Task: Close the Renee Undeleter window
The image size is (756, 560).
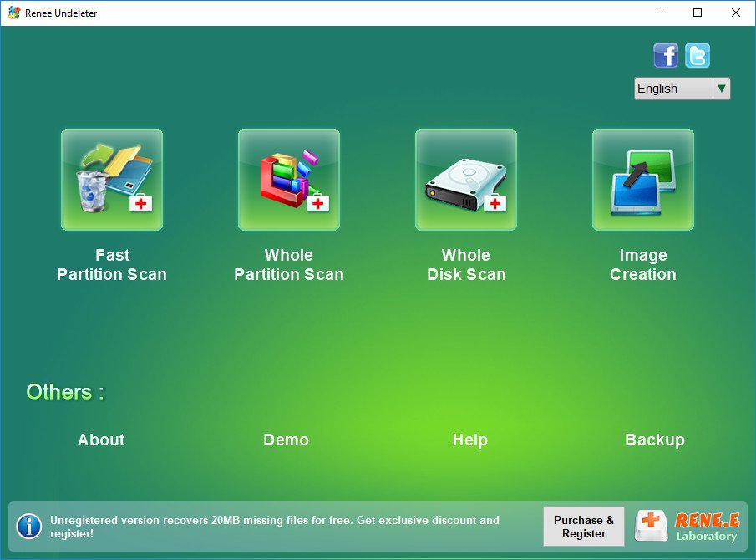Action: click(x=736, y=13)
